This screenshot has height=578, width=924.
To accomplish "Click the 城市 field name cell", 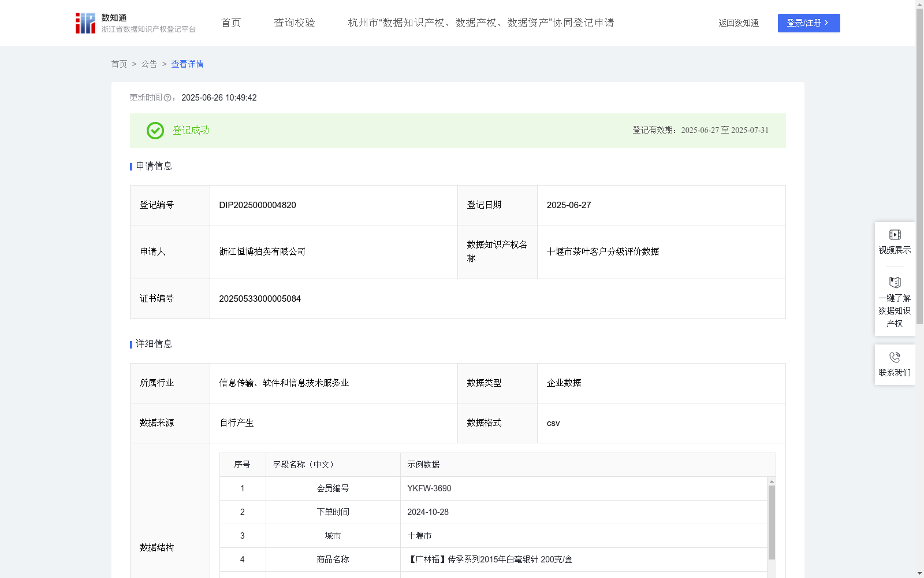I will pos(333,536).
